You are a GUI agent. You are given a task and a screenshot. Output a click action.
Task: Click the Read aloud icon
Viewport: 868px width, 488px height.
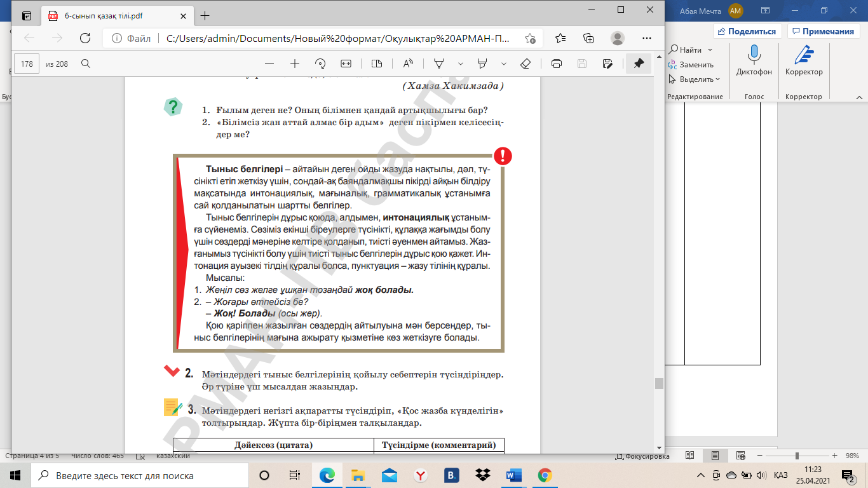pos(408,64)
